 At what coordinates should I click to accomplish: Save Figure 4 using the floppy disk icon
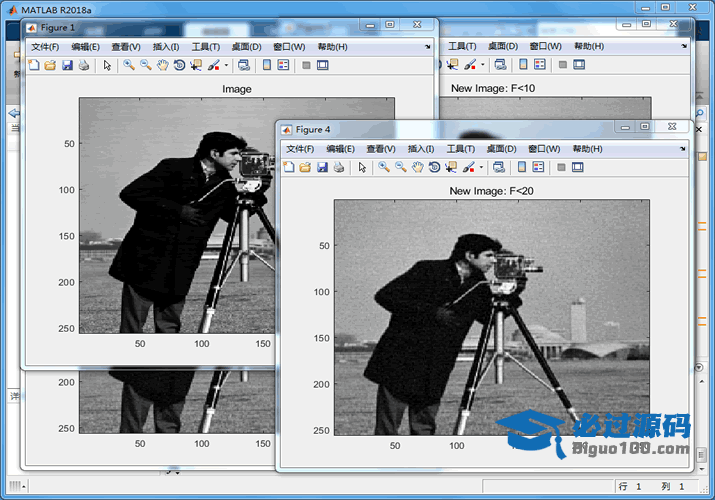pos(322,167)
